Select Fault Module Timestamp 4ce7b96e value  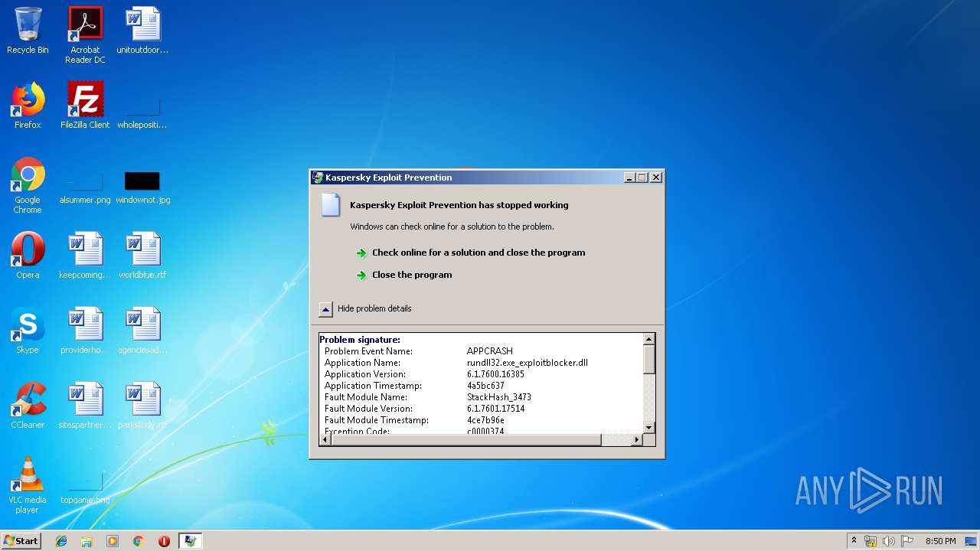485,420
